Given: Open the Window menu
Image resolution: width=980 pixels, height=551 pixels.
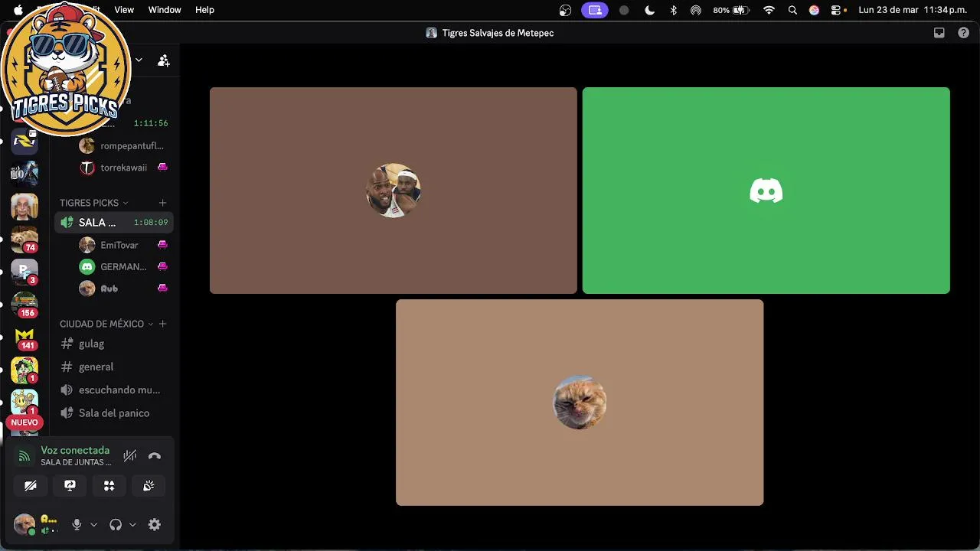Looking at the screenshot, I should coord(165,10).
